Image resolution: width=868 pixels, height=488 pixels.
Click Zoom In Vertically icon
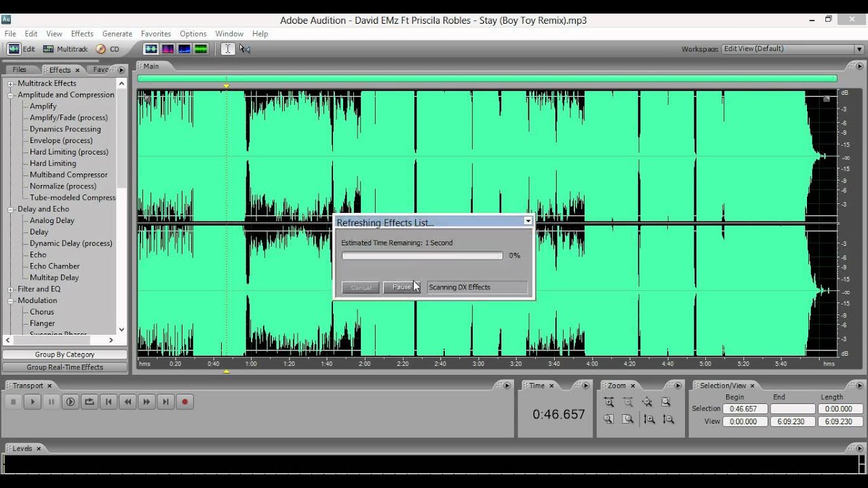649,420
